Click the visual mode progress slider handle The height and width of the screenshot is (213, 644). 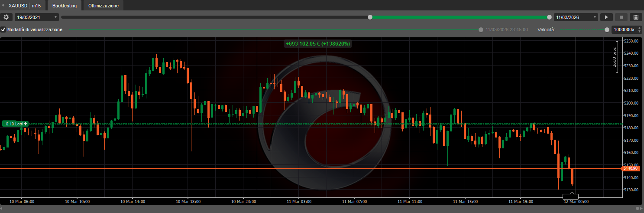point(481,30)
